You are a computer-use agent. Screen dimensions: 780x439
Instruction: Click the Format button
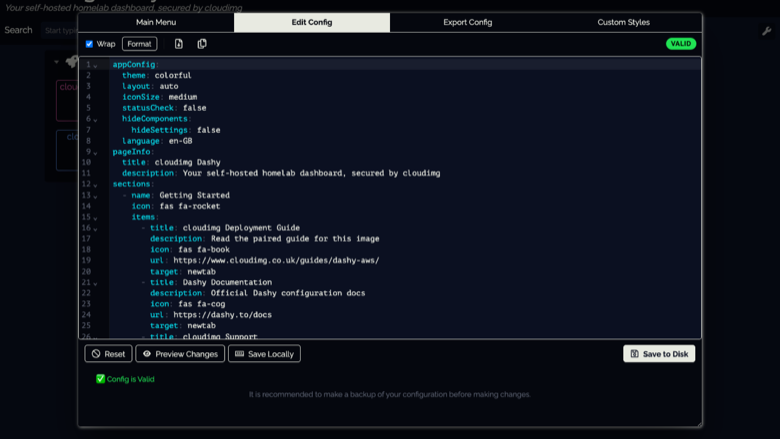[139, 44]
